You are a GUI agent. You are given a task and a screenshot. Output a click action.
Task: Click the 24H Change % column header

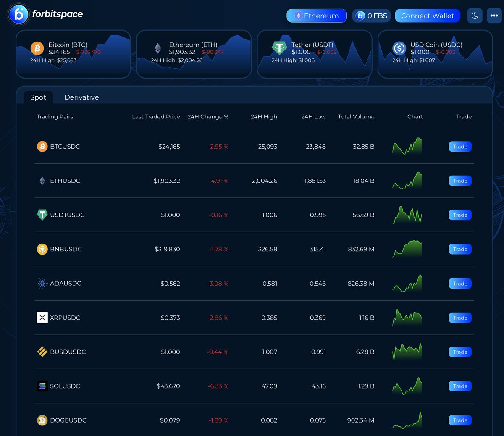[x=208, y=117]
